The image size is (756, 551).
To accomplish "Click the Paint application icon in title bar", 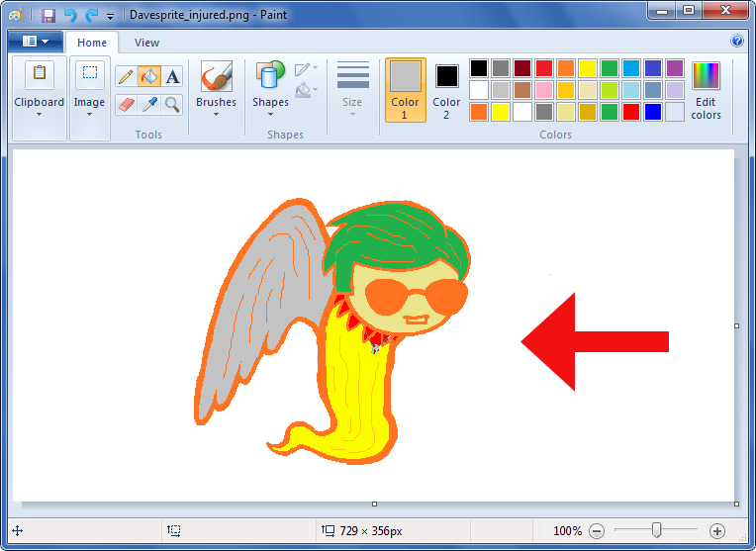I will click(16, 16).
